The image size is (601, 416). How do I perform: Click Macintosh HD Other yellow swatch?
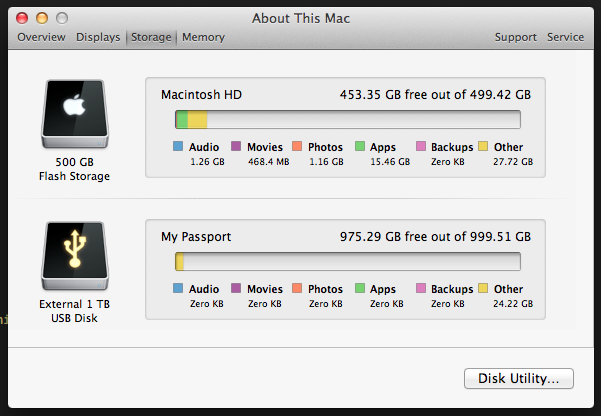click(x=483, y=146)
